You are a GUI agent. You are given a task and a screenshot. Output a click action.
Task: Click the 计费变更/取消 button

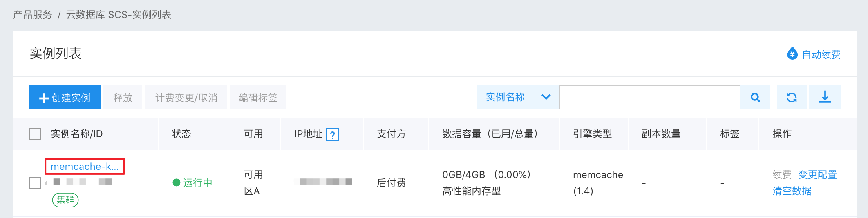(186, 97)
